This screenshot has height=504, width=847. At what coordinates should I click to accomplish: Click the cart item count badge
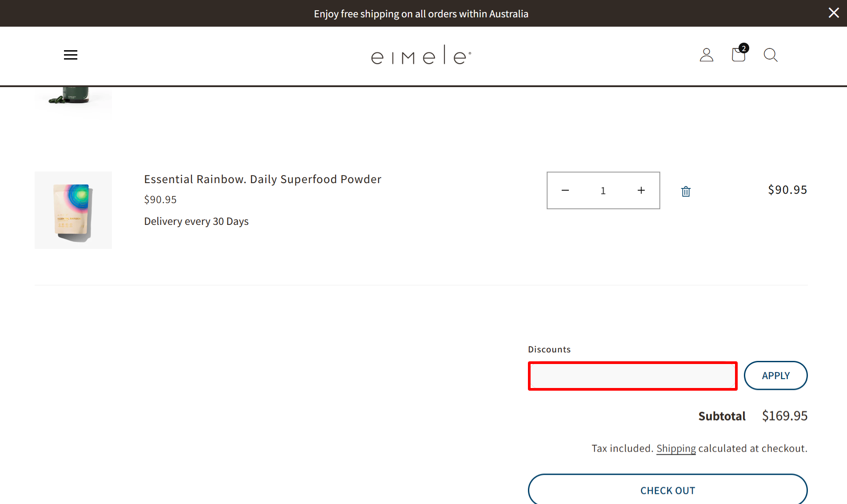click(743, 48)
